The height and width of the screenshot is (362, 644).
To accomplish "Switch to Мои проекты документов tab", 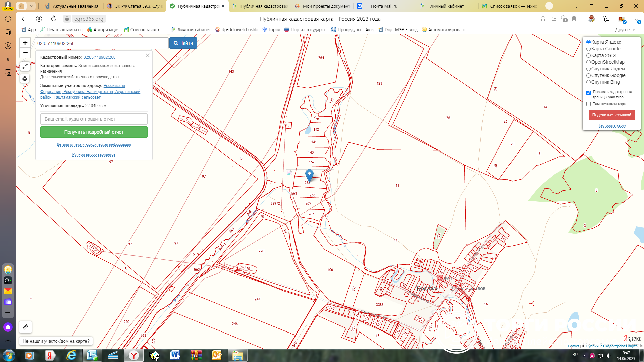I will point(322,6).
